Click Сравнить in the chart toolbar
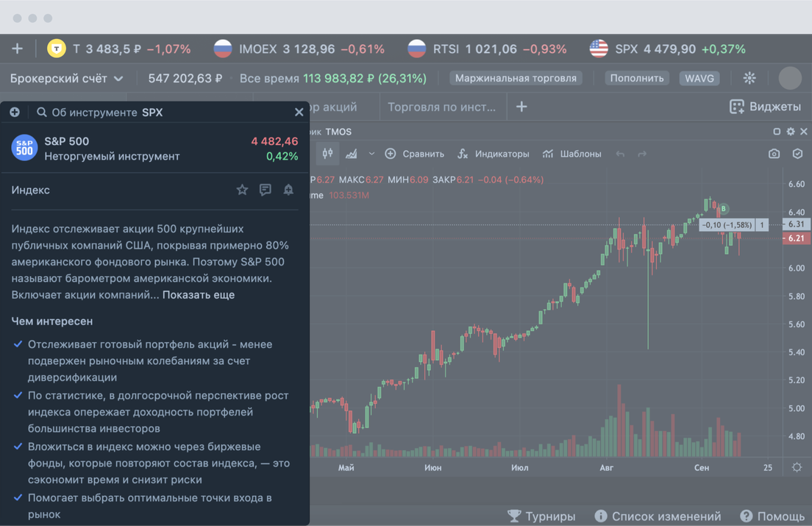 [x=414, y=154]
